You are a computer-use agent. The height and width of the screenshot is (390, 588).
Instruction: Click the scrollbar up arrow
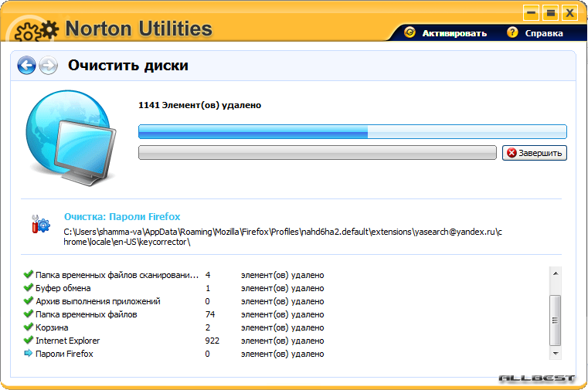click(556, 273)
